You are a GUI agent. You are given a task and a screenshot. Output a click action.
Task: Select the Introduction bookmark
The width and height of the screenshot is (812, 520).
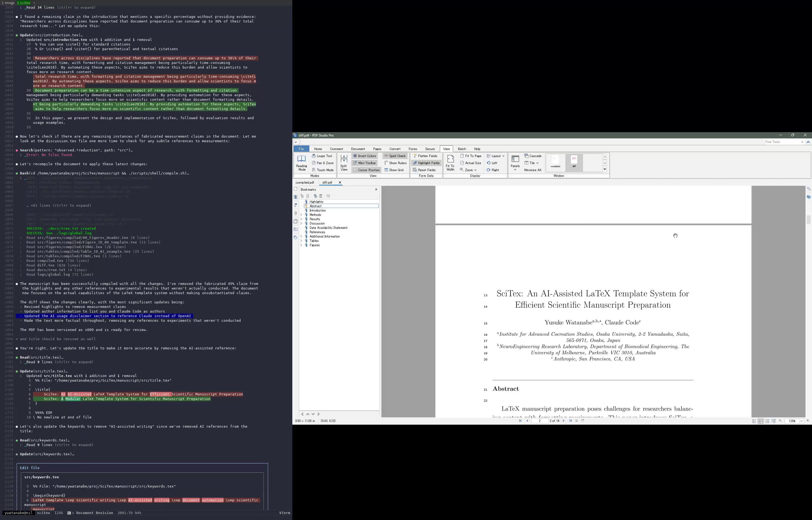pyautogui.click(x=317, y=210)
